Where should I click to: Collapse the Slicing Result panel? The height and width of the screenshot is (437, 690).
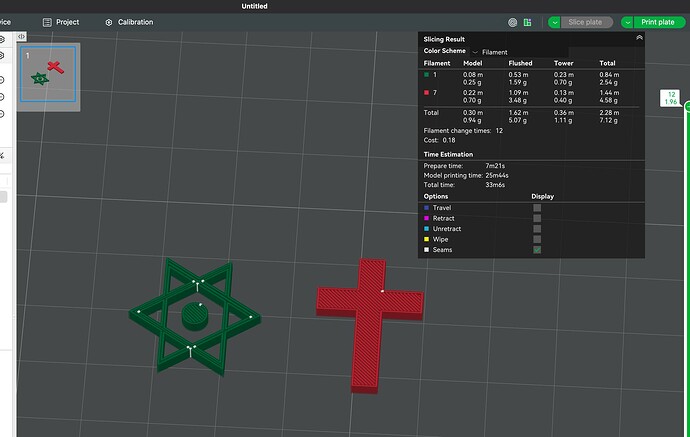(639, 38)
